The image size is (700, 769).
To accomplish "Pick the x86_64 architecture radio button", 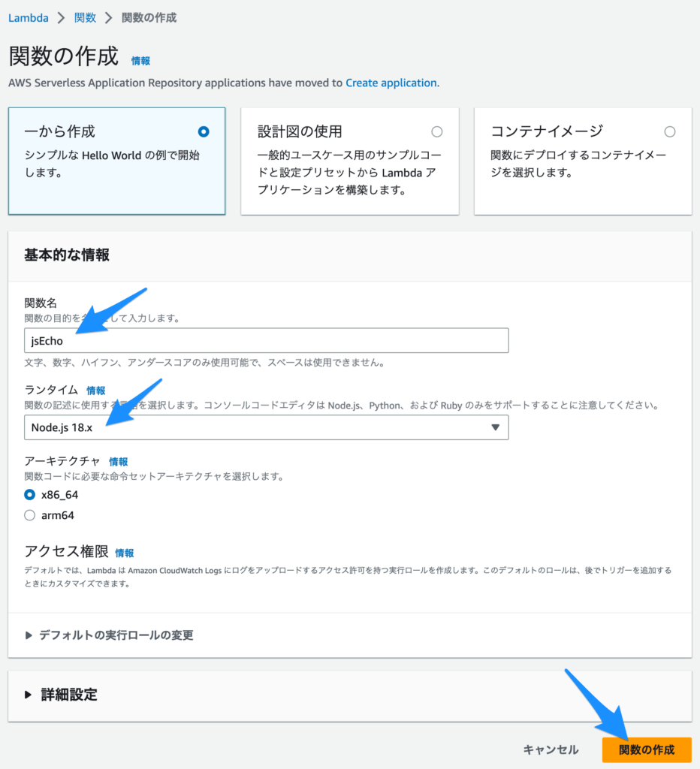I will point(28,494).
